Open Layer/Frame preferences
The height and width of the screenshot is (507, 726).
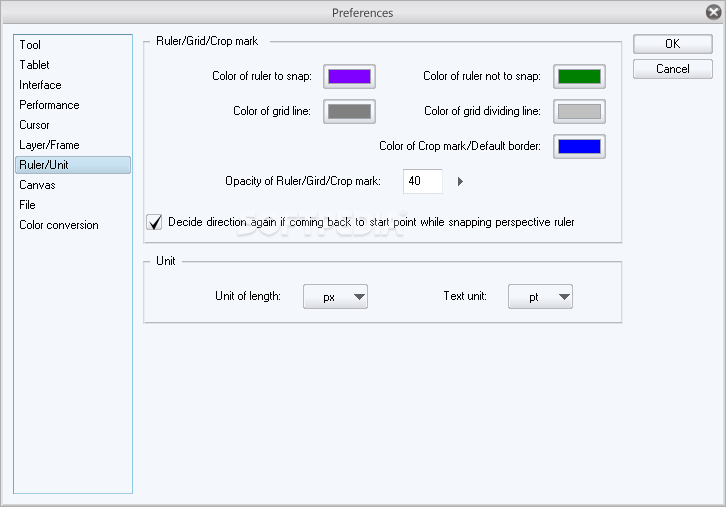(73, 145)
